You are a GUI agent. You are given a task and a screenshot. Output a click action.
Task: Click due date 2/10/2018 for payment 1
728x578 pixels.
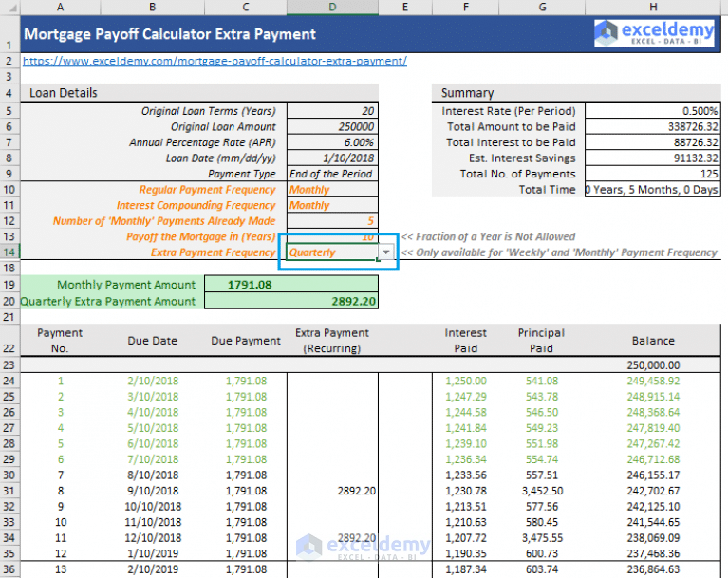point(153,382)
